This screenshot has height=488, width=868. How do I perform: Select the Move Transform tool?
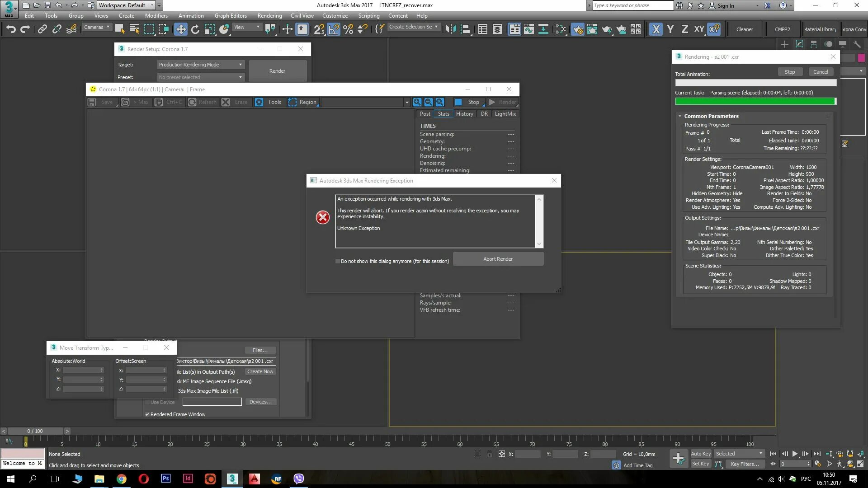pos(181,28)
